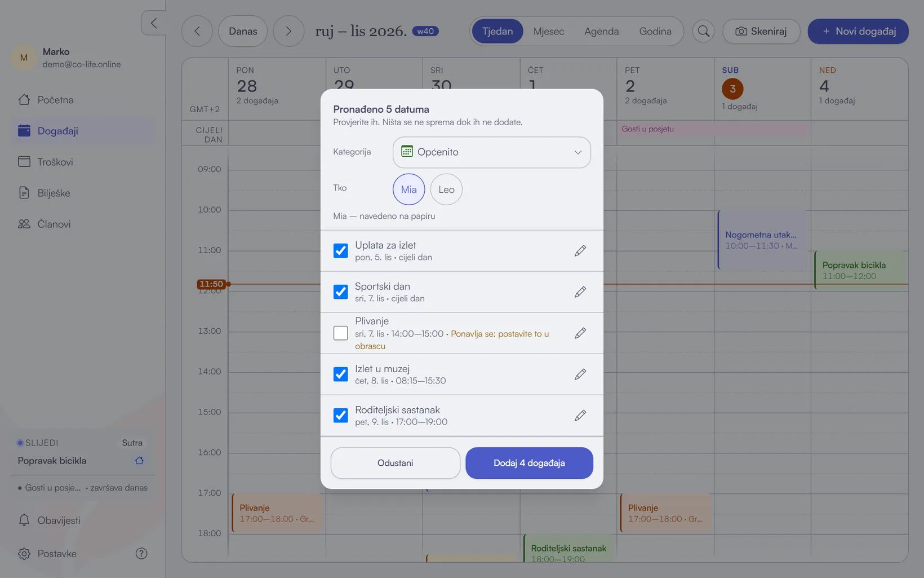Screen dimensions: 924x578
Task: Advance to next week arrow
Action: 288,31
